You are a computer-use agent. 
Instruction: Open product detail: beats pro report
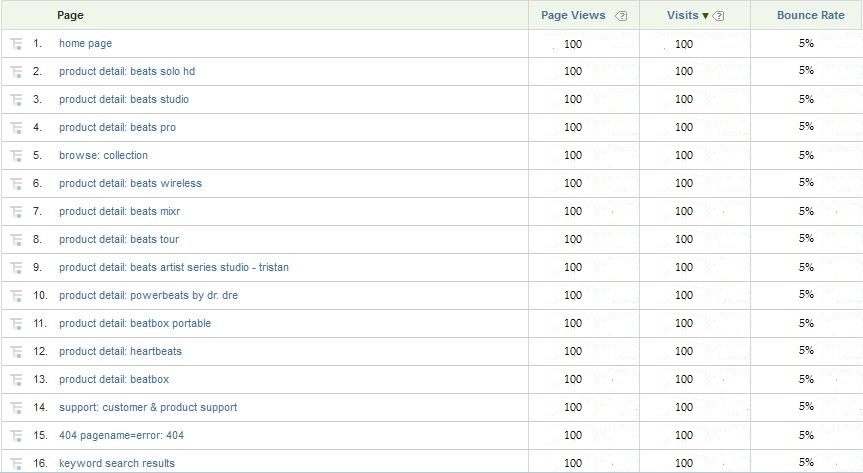[x=117, y=128]
